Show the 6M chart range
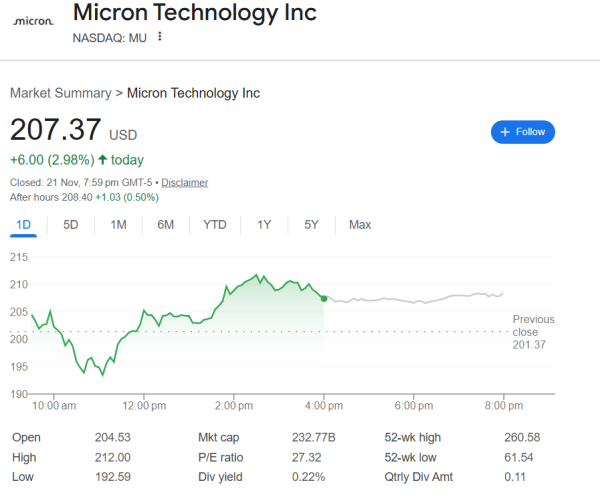 [166, 225]
